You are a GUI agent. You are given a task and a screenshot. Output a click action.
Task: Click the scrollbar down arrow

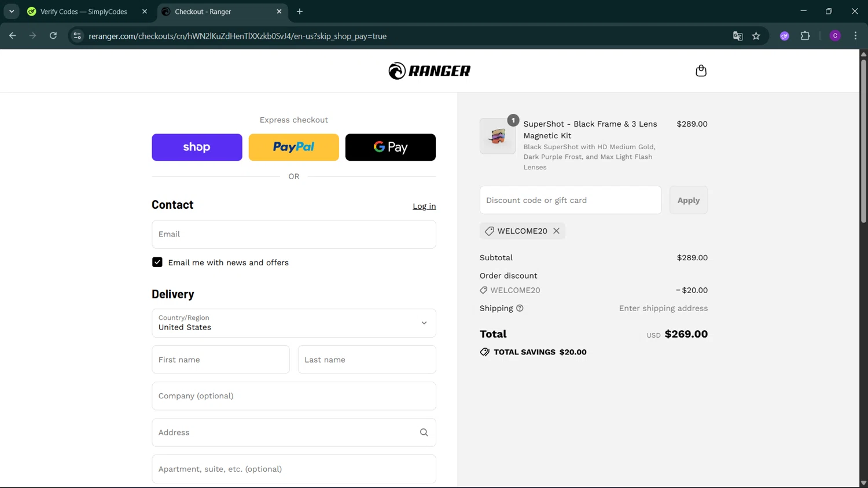coord(863,483)
